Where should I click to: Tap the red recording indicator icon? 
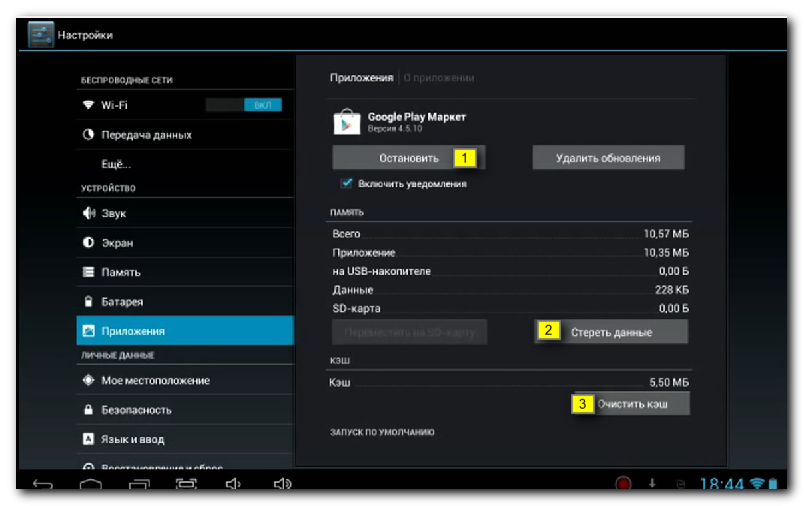point(623,483)
